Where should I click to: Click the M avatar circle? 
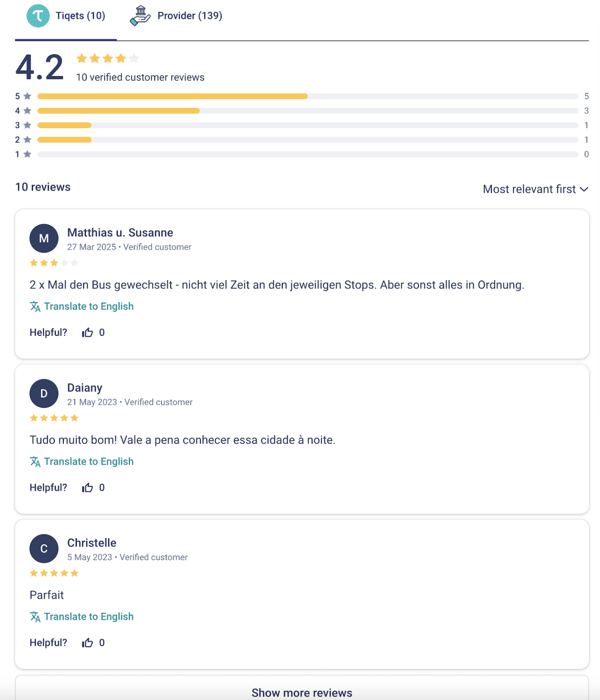pyautogui.click(x=44, y=238)
